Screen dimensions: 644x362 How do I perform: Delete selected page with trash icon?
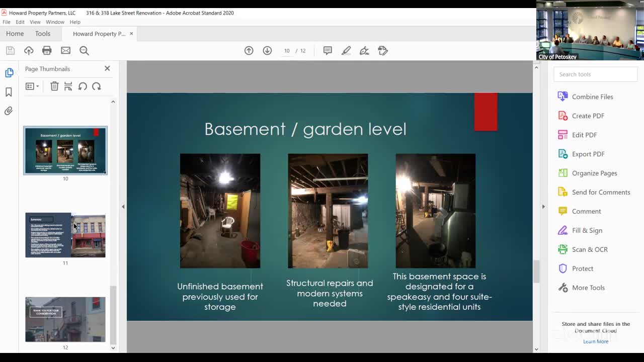54,86
